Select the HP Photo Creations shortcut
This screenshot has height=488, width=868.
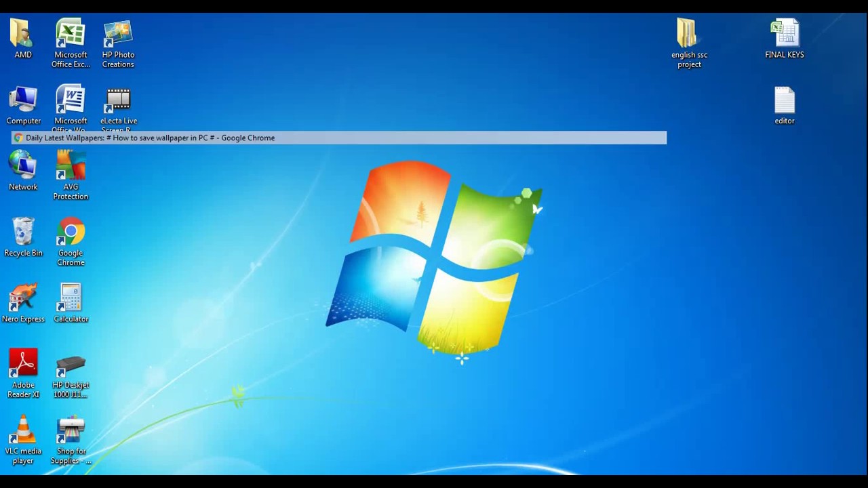tap(118, 43)
